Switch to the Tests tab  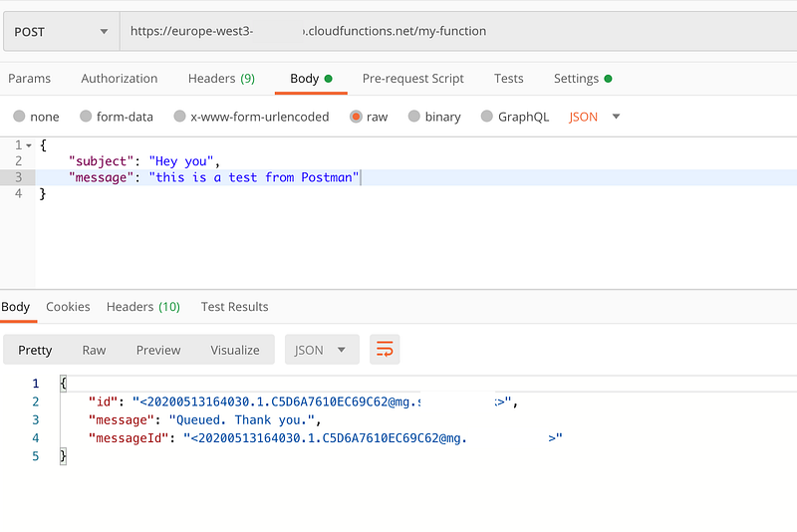(509, 79)
